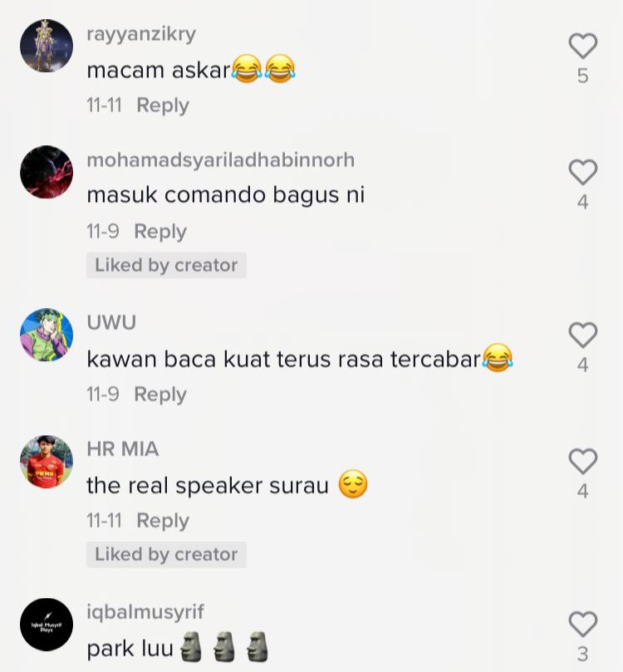Open iqbalmusyrif's black round avatar

tap(47, 625)
